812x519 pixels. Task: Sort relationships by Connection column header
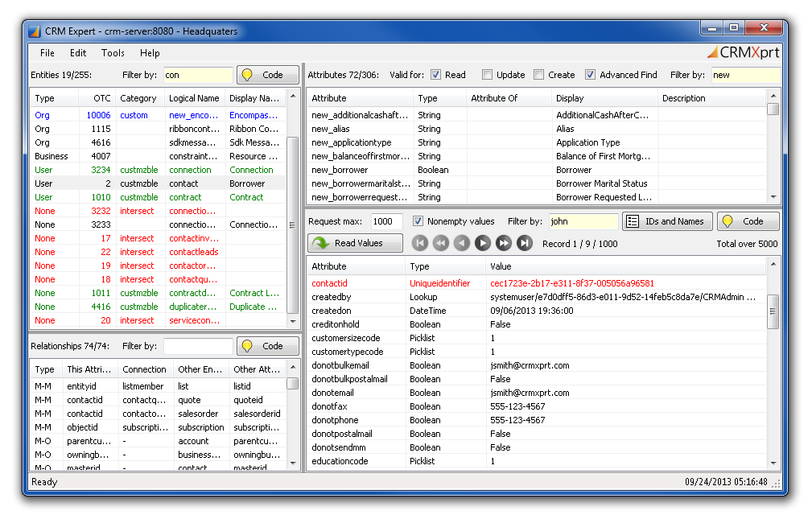click(x=145, y=369)
